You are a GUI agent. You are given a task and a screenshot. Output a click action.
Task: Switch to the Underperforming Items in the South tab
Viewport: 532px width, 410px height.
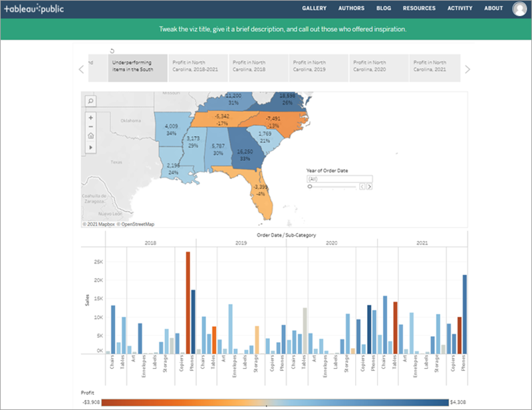(131, 67)
